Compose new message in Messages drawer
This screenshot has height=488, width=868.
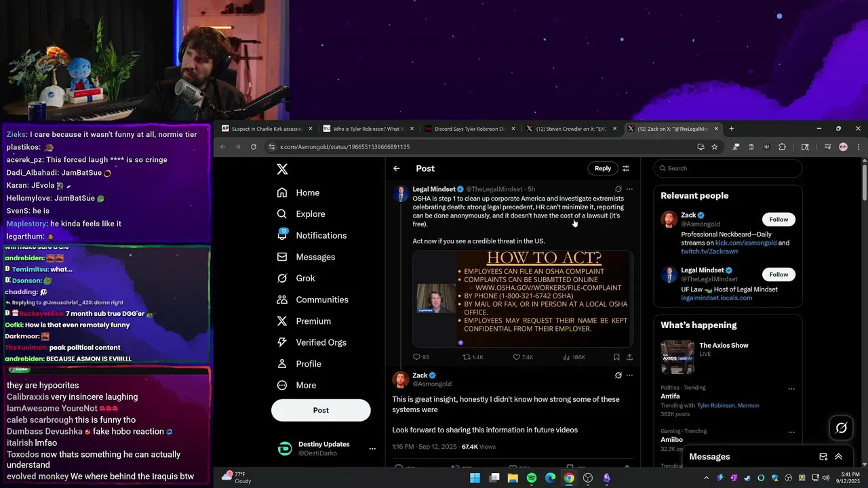point(823,457)
